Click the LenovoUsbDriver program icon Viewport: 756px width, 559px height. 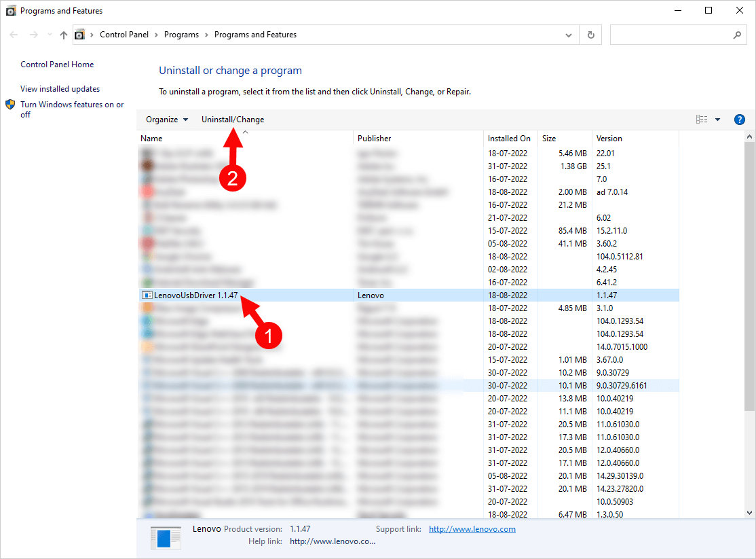point(147,295)
